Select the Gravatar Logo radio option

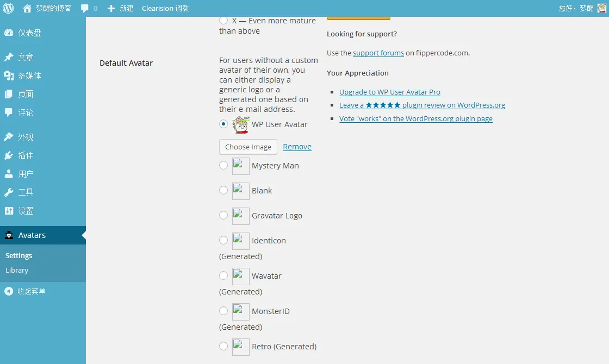click(223, 215)
